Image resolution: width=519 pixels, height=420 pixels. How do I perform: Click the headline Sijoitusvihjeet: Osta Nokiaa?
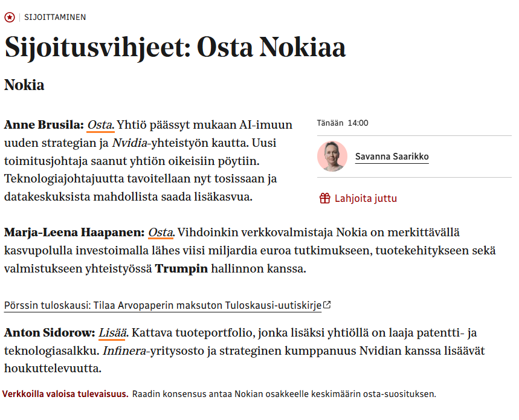(x=175, y=48)
